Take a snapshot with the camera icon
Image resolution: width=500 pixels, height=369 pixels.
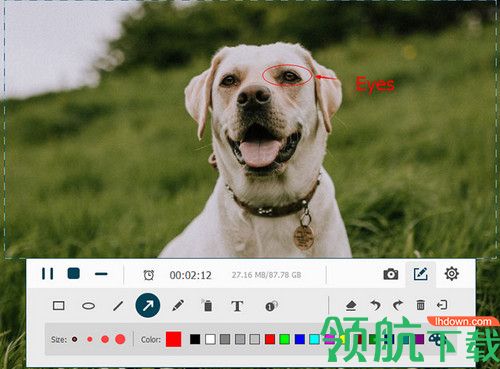(391, 274)
